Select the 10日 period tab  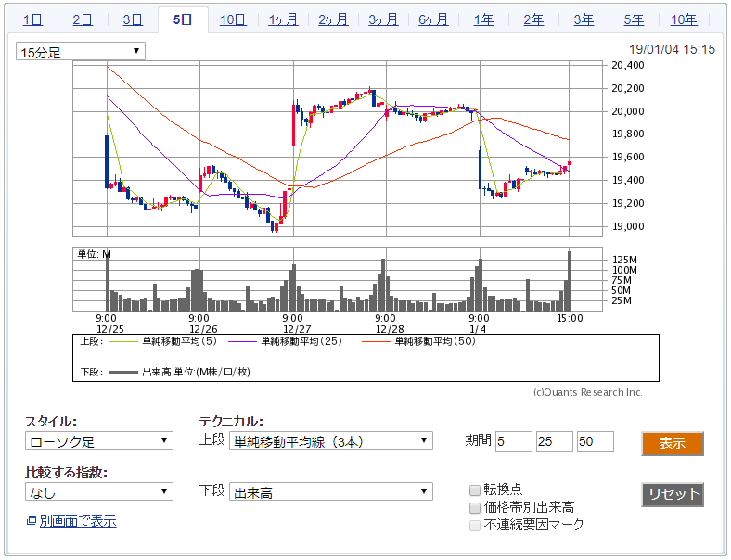coord(233,19)
